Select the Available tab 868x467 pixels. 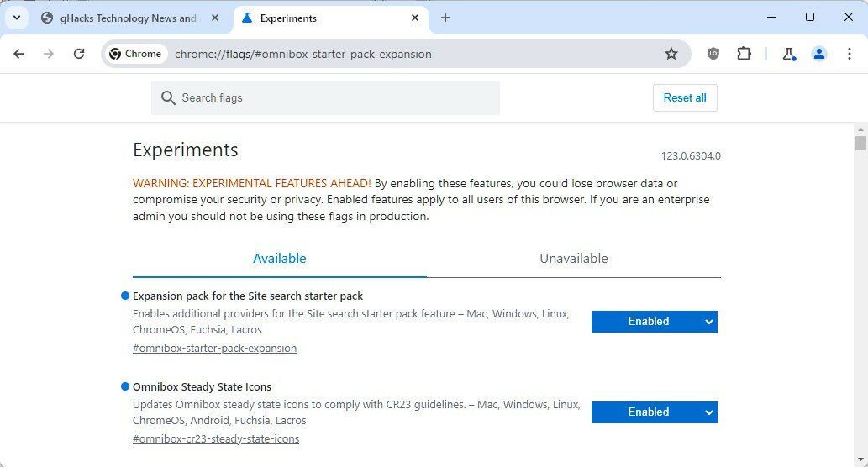click(x=280, y=259)
